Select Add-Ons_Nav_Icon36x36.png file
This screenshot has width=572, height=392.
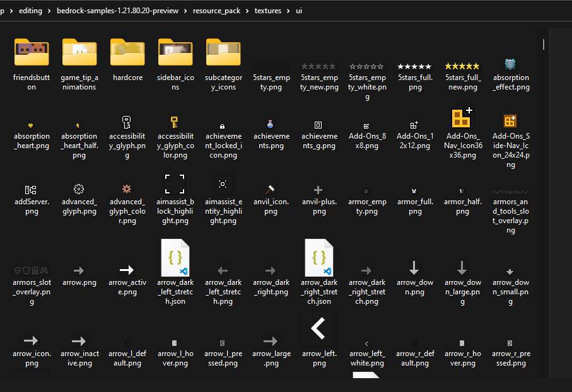pyautogui.click(x=462, y=118)
